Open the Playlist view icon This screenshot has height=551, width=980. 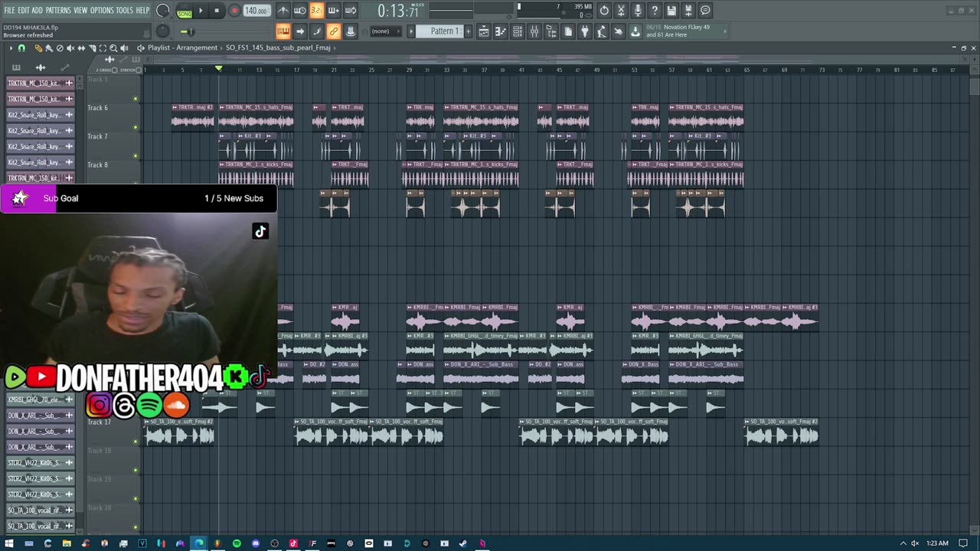[x=484, y=31]
